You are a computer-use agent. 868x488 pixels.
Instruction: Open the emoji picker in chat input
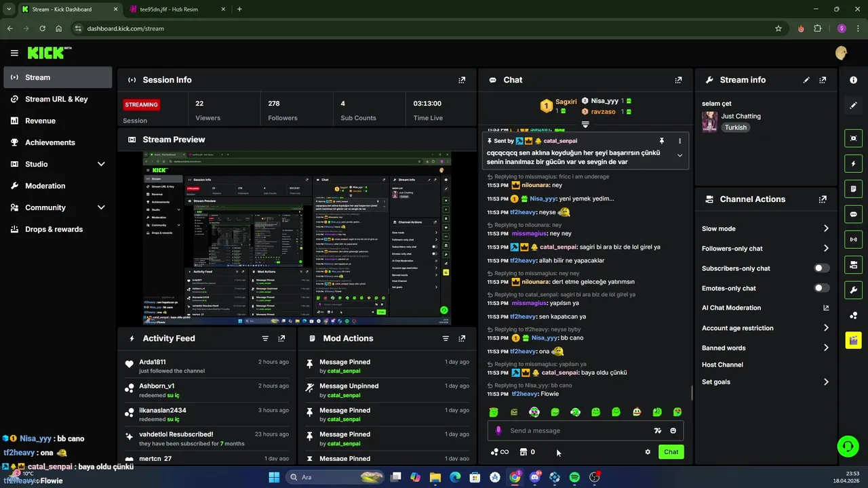(673, 430)
